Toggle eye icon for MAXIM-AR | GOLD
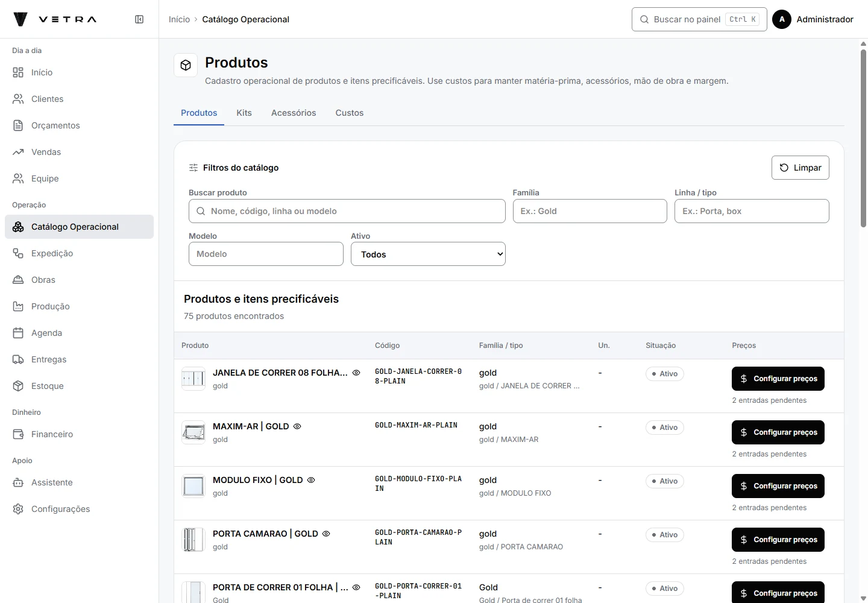Viewport: 868px width, 603px height. click(x=297, y=426)
